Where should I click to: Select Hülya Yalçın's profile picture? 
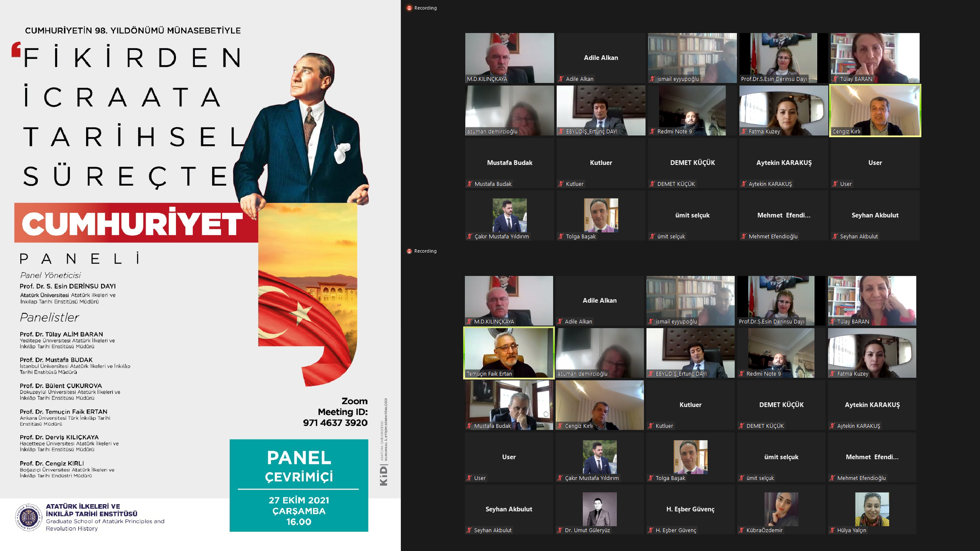(x=872, y=509)
